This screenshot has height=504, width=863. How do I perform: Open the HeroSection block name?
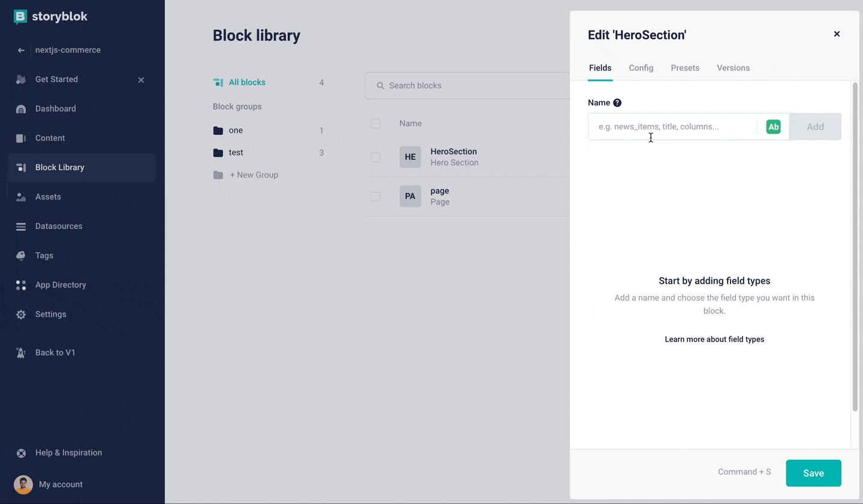[x=454, y=152]
